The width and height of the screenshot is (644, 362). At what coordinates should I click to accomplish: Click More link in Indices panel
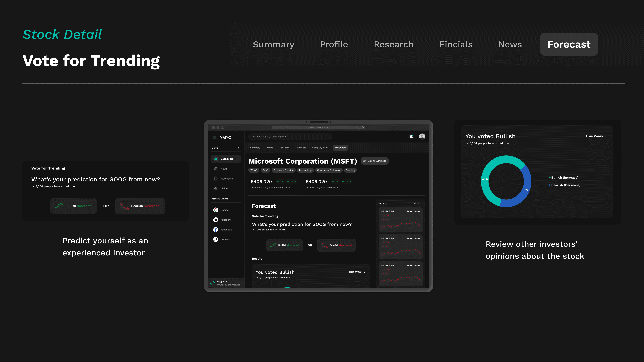pos(416,203)
